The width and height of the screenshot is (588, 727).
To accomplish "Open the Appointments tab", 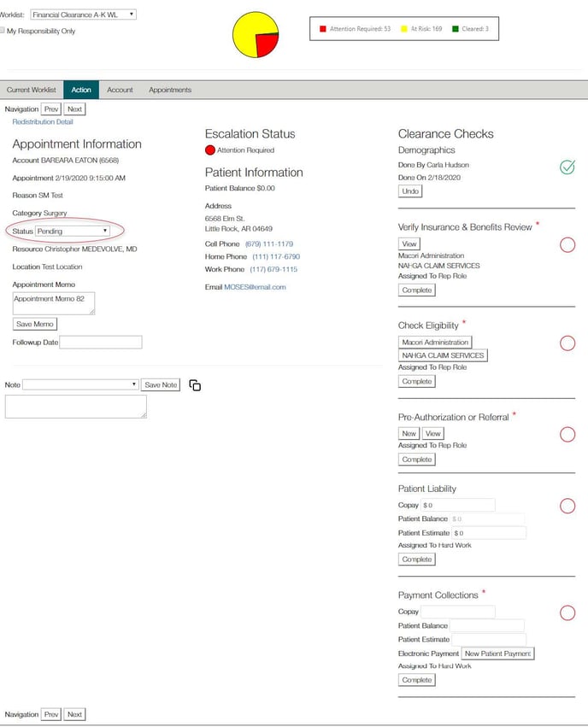I will click(170, 90).
